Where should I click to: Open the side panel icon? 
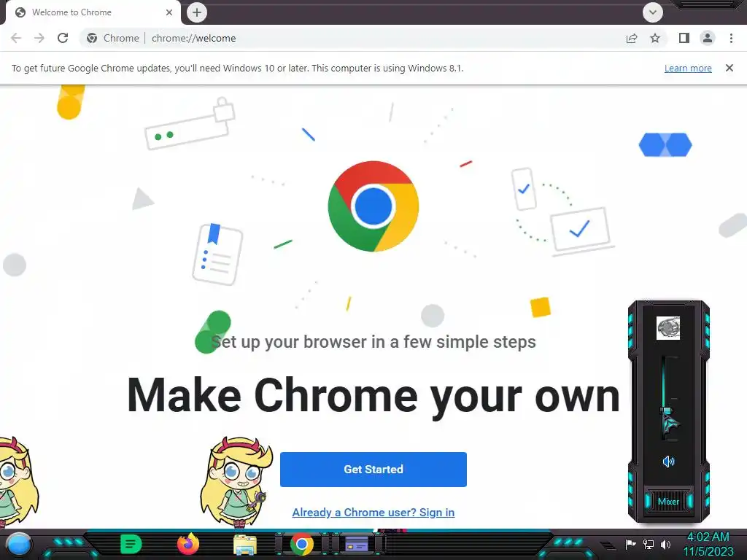[x=684, y=38]
